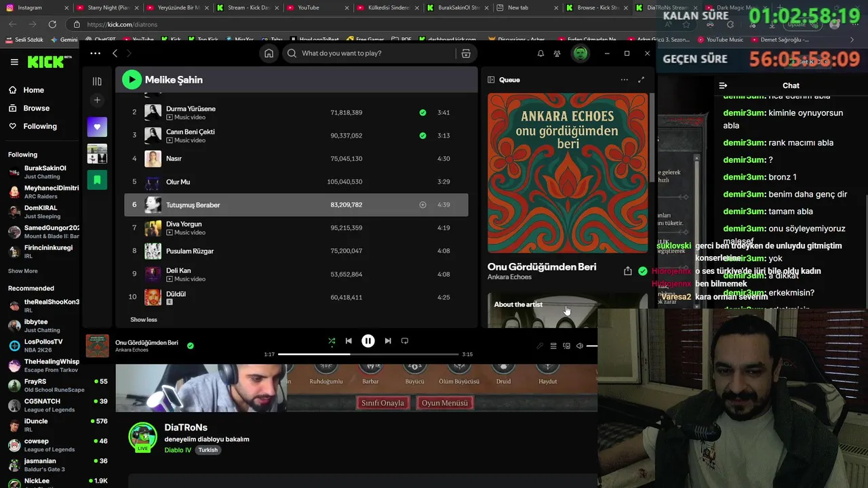Pause the current song

[x=368, y=341]
